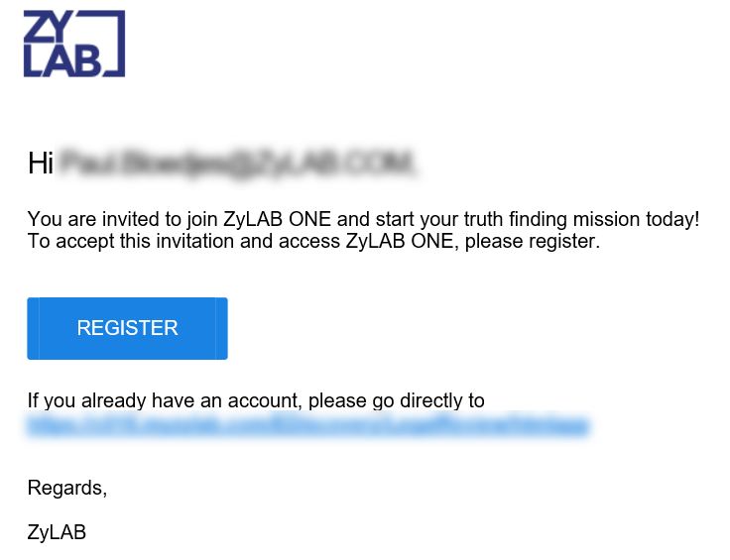Click "access ZyLAB ONE" in second line
Image resolution: width=730 pixels, height=560 pixels.
point(366,241)
